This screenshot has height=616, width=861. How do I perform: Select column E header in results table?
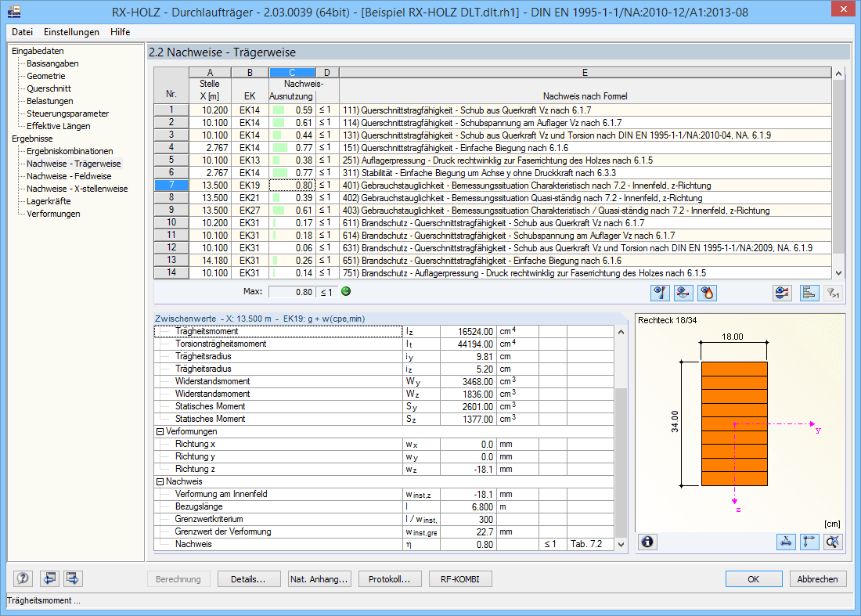[x=585, y=73]
